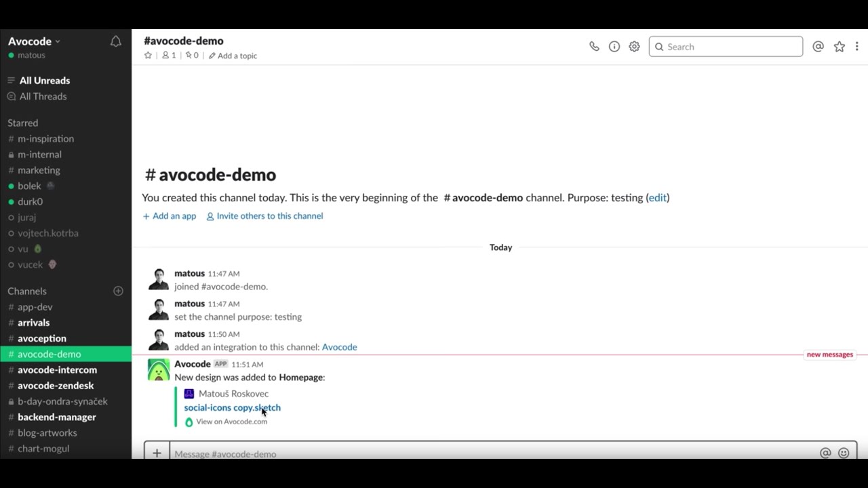Click the attach file plus button
Screen dimensions: 868x488
[x=157, y=453]
